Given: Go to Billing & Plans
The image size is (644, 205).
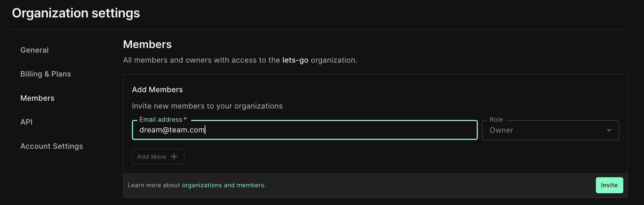Looking at the screenshot, I should [x=46, y=74].
